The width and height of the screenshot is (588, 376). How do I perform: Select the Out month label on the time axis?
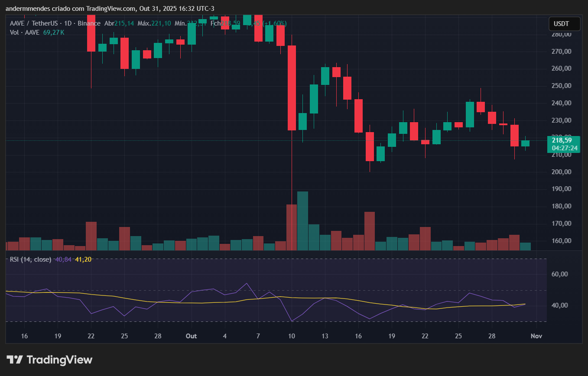click(191, 336)
